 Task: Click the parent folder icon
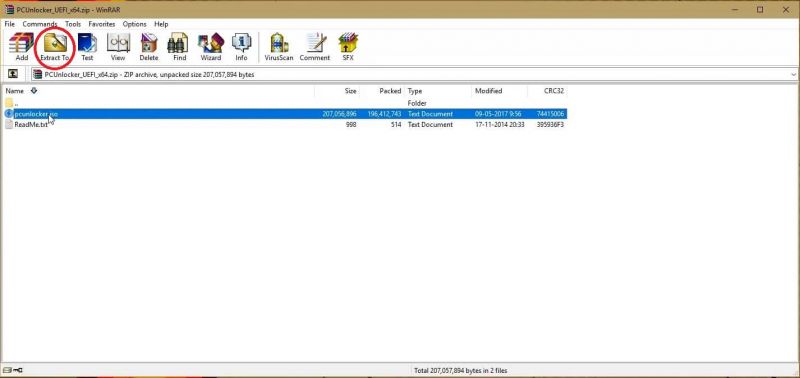tap(9, 103)
